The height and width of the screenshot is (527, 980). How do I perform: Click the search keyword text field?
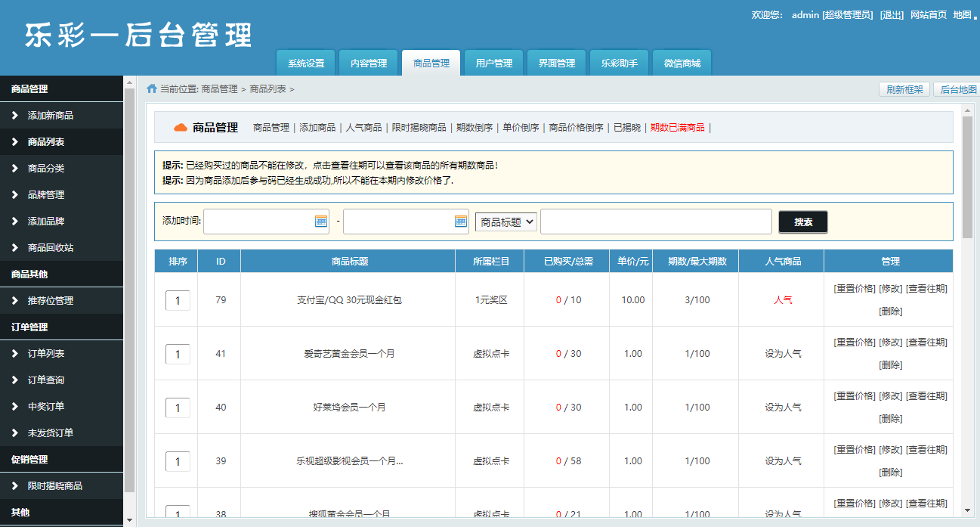click(656, 222)
